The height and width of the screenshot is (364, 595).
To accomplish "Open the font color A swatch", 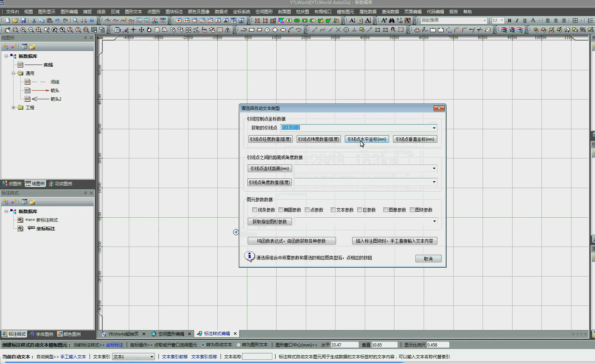I will tap(533, 21).
